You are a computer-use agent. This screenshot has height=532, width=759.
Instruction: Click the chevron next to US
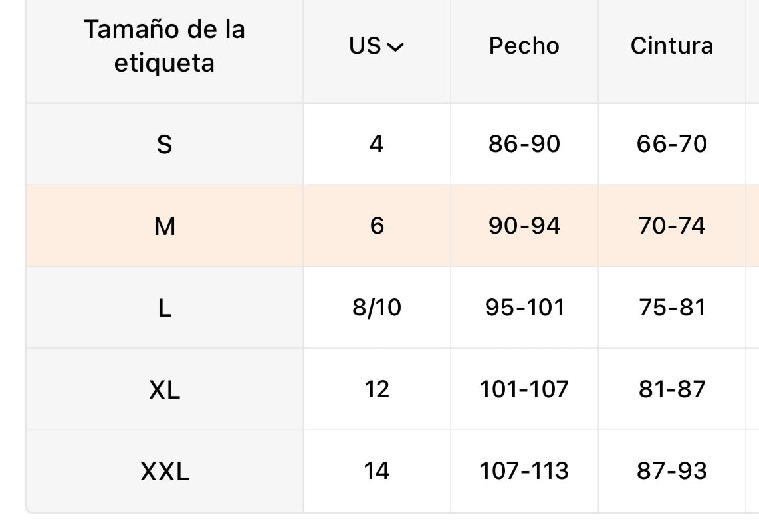click(x=395, y=47)
